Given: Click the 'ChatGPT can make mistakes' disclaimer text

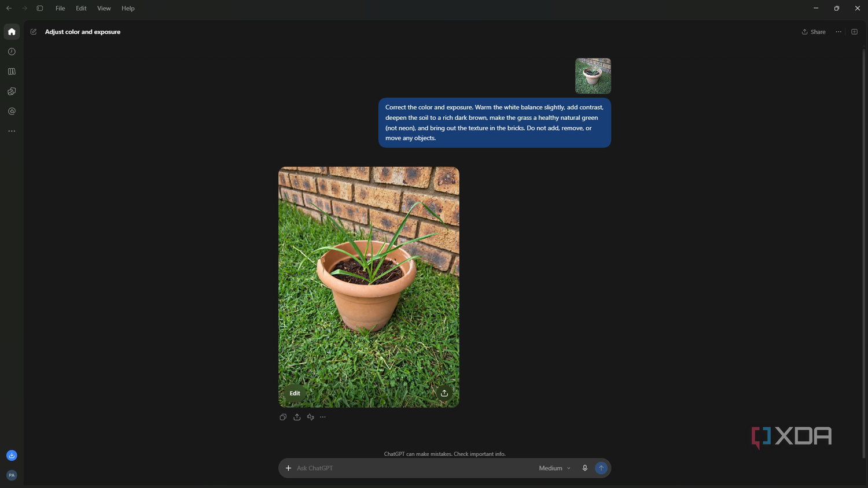Looking at the screenshot, I should (444, 454).
